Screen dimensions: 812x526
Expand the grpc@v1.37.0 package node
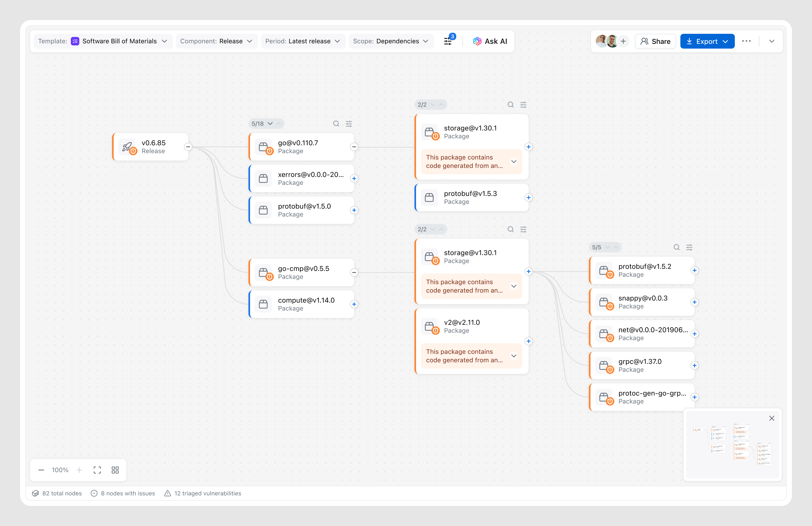[694, 365]
